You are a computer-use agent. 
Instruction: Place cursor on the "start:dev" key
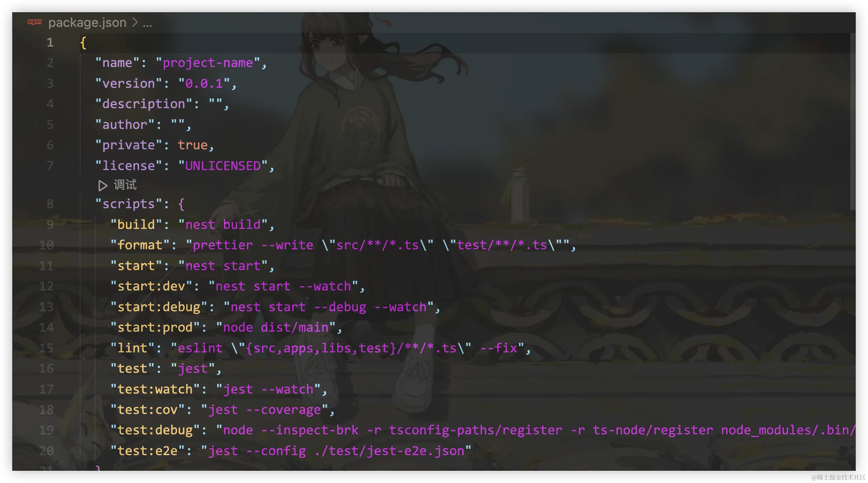coord(151,286)
